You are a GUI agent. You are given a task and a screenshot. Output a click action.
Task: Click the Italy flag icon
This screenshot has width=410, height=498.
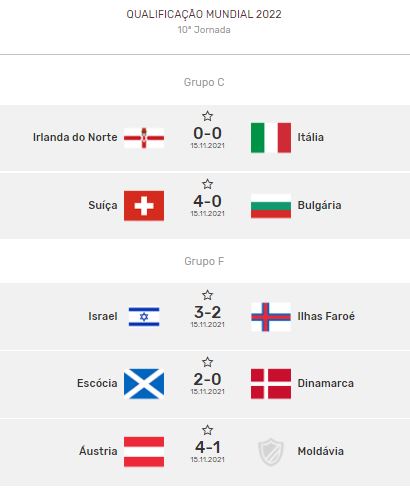[271, 138]
